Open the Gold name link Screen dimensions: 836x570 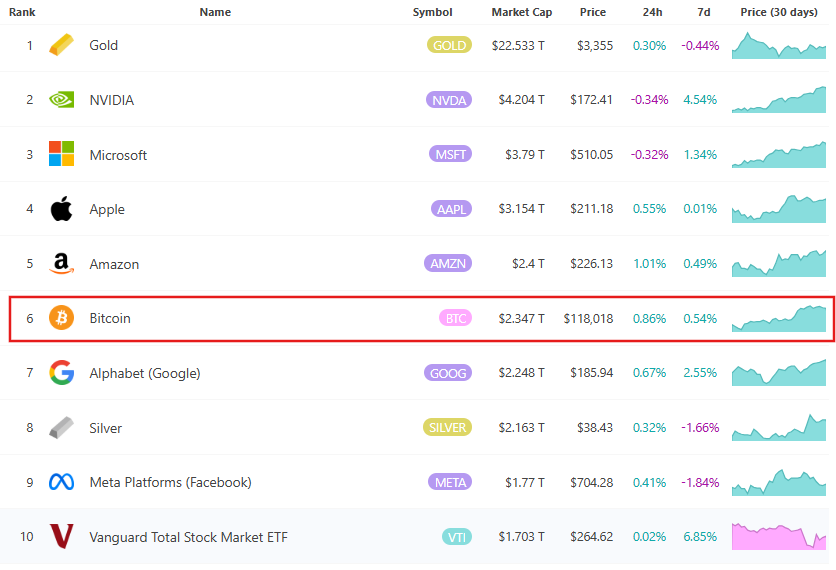pyautogui.click(x=103, y=45)
